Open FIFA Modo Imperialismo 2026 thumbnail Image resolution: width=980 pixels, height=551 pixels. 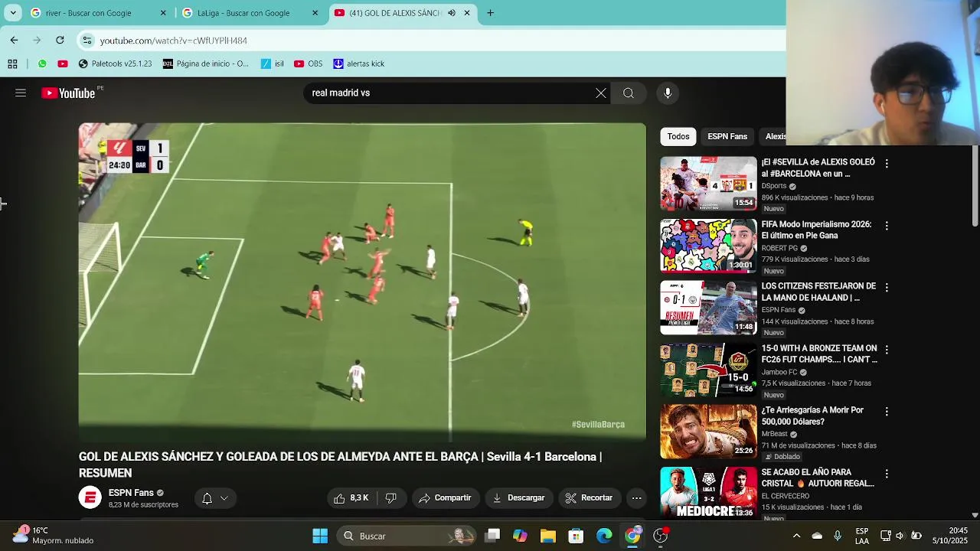click(x=708, y=246)
